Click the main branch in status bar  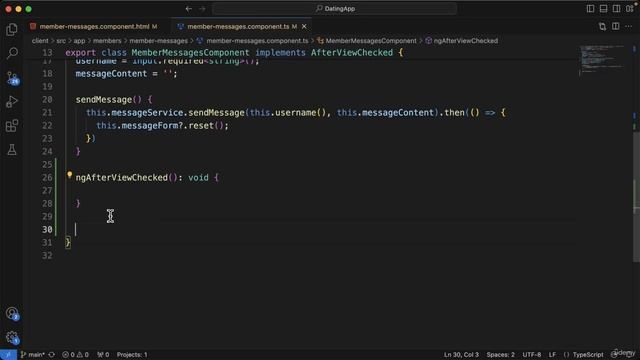coord(33,355)
